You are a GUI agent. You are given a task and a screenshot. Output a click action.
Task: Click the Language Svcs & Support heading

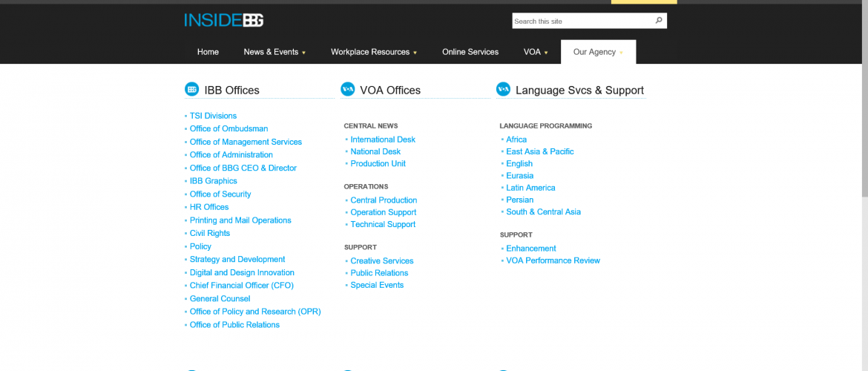point(579,91)
